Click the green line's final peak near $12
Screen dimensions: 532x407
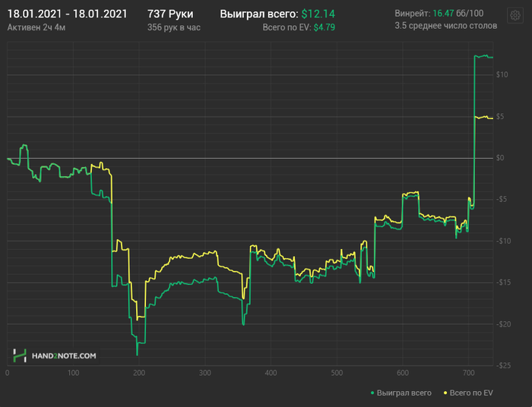click(x=486, y=55)
